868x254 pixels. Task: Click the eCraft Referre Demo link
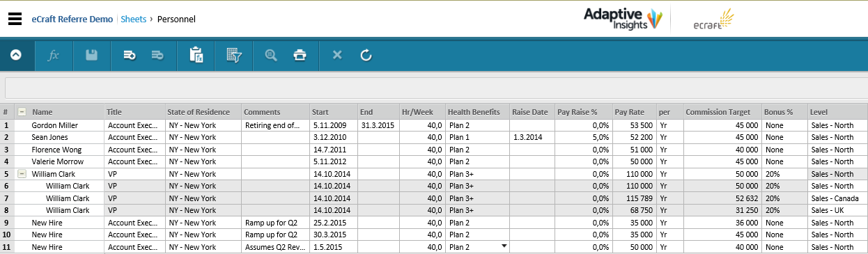72,19
